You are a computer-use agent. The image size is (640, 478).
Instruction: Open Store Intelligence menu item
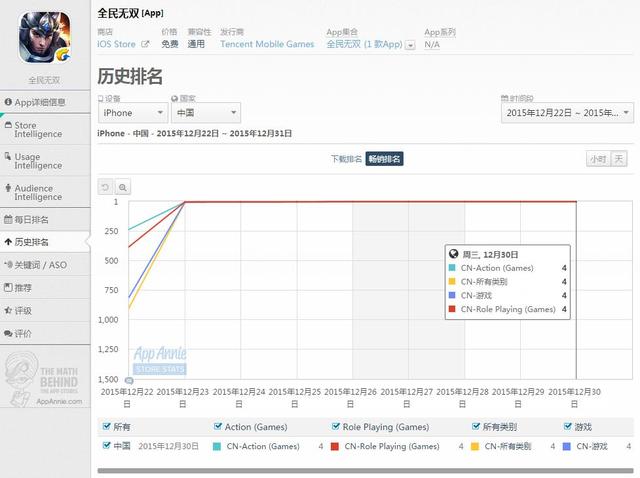[45, 129]
